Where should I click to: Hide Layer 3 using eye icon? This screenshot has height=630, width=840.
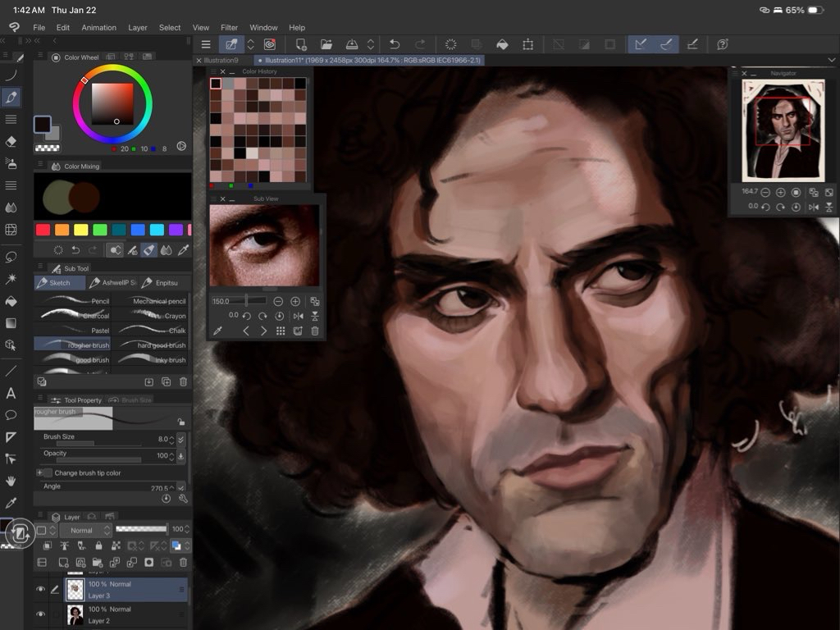click(40, 589)
